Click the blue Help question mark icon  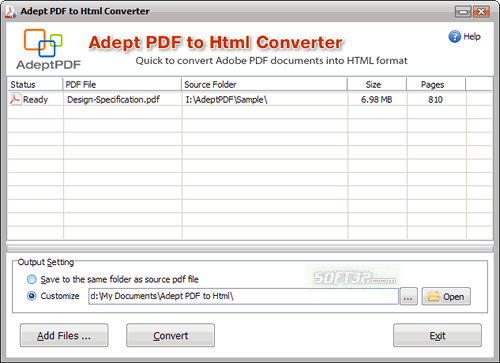pyautogui.click(x=454, y=36)
